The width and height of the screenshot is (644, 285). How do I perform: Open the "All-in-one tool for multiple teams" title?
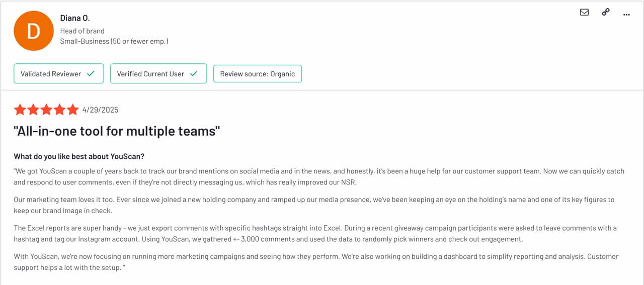(117, 131)
